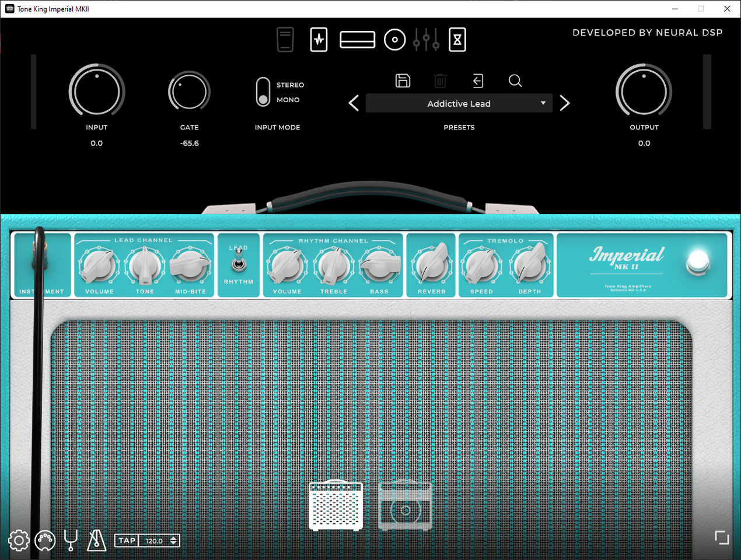Open the metronome icon
741x560 pixels.
(96, 541)
